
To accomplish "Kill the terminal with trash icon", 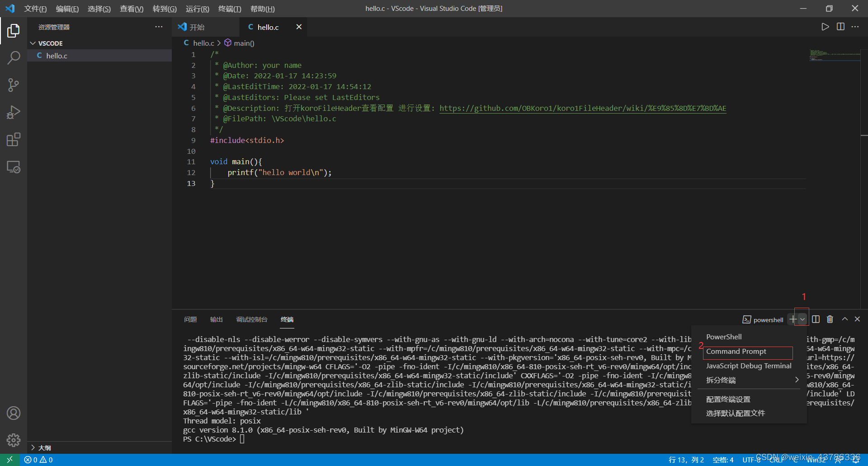I will pyautogui.click(x=830, y=319).
